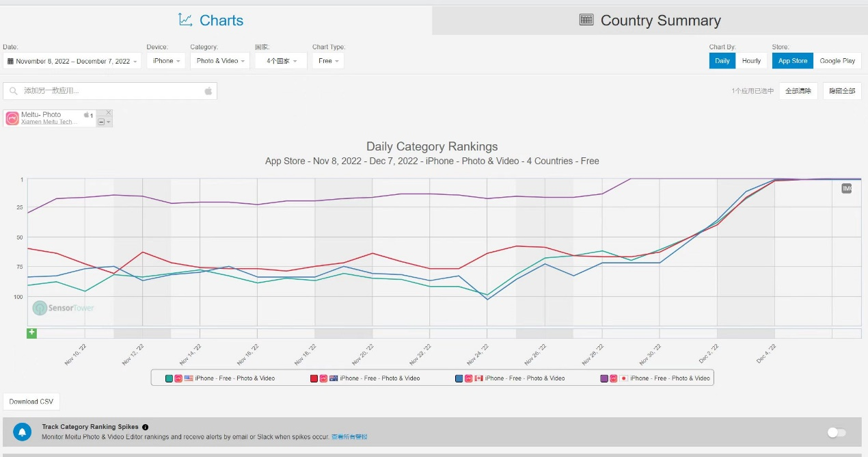Click the green plus icon below chart
The image size is (868, 457).
pyautogui.click(x=31, y=333)
